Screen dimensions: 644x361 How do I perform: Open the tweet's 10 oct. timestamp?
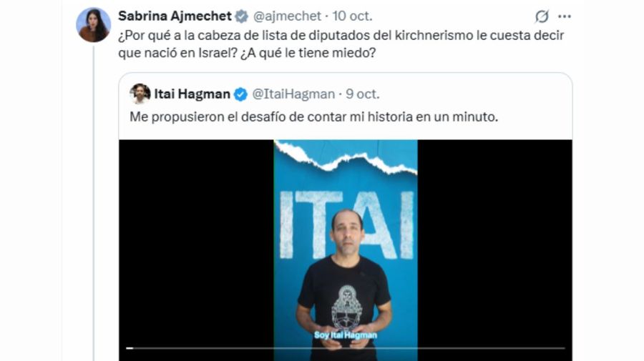(352, 16)
